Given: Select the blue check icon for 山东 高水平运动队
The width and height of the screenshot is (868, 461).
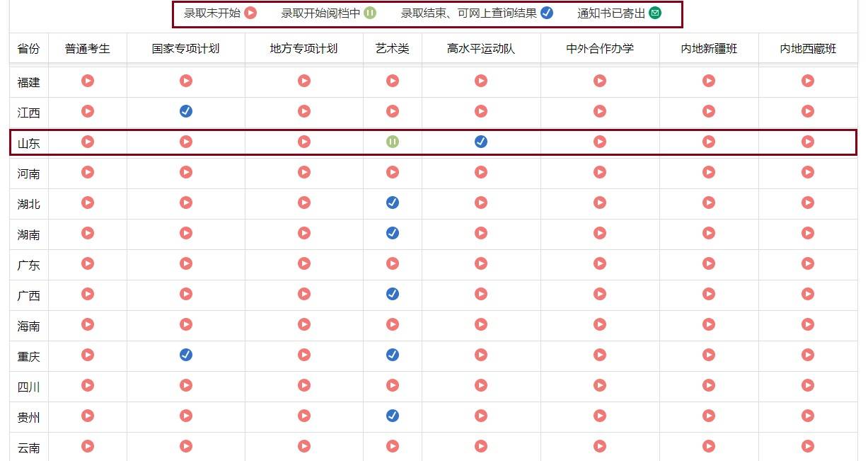Looking at the screenshot, I should click(x=480, y=142).
